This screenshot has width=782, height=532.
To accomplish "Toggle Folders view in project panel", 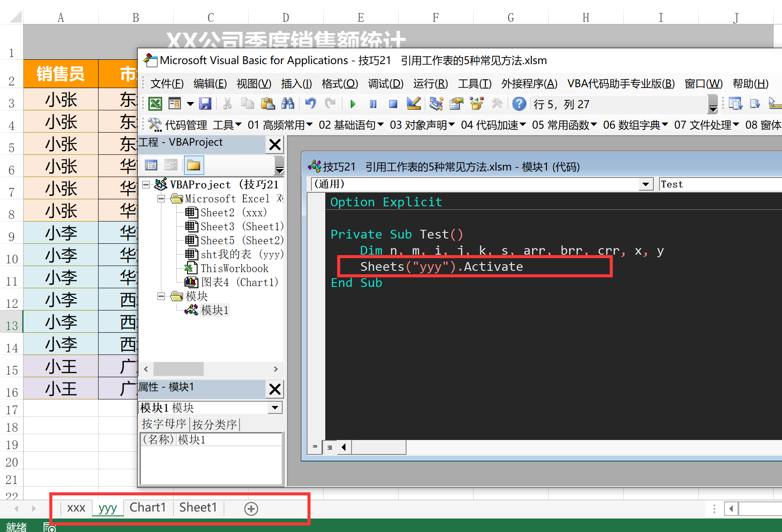I will (193, 165).
